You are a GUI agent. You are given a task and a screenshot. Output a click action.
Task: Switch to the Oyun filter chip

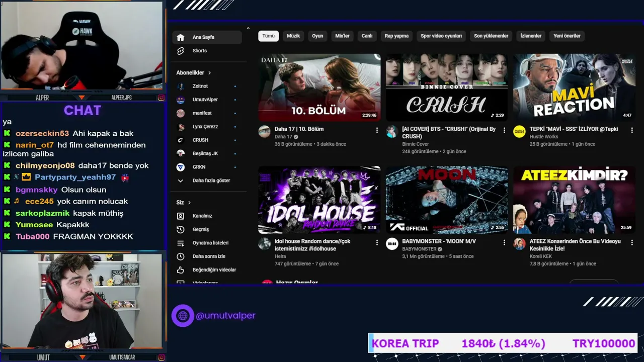(x=317, y=36)
